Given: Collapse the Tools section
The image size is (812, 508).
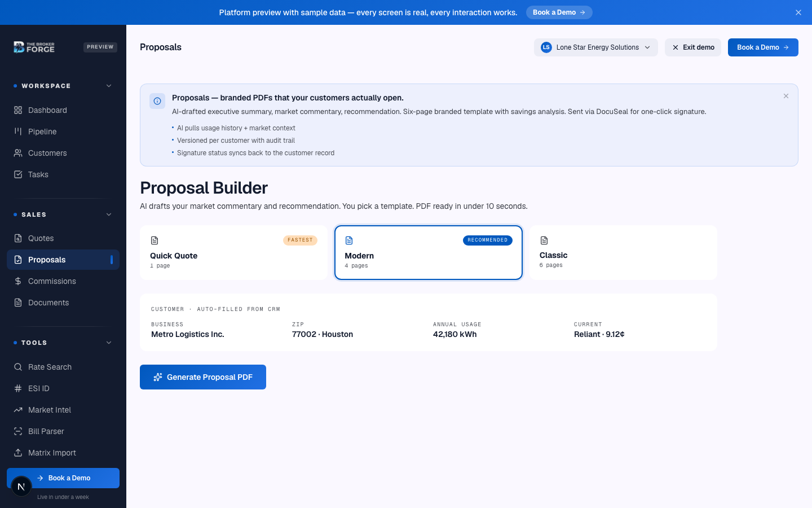Looking at the screenshot, I should pos(109,343).
